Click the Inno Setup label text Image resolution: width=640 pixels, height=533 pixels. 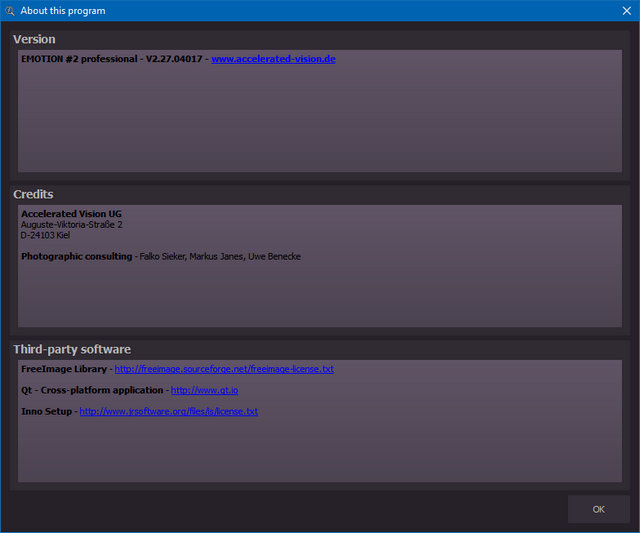[46, 411]
